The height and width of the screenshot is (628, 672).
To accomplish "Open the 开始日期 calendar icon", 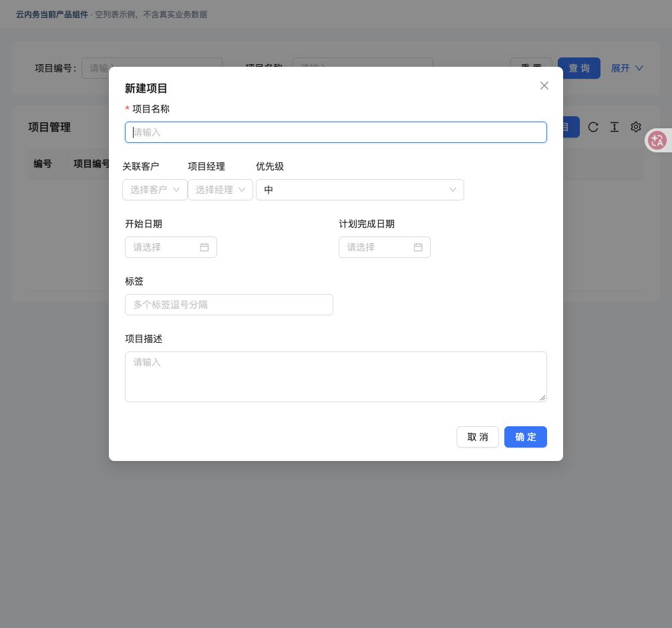I will click(204, 247).
